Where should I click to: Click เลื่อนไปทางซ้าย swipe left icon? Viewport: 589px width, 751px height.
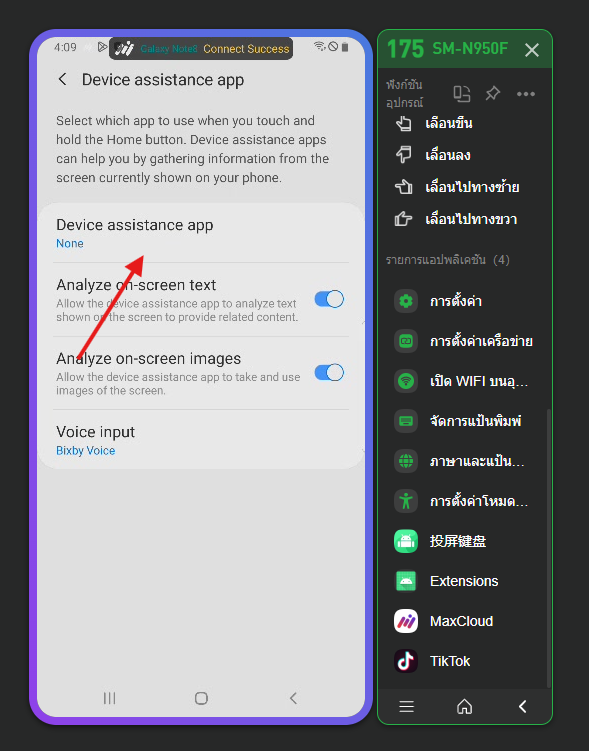click(x=403, y=187)
